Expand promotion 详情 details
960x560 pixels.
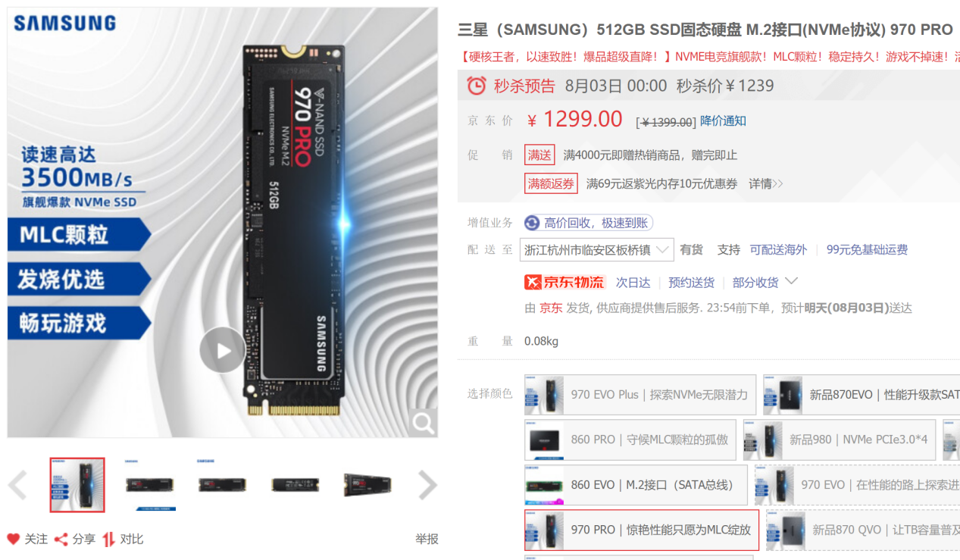766,183
